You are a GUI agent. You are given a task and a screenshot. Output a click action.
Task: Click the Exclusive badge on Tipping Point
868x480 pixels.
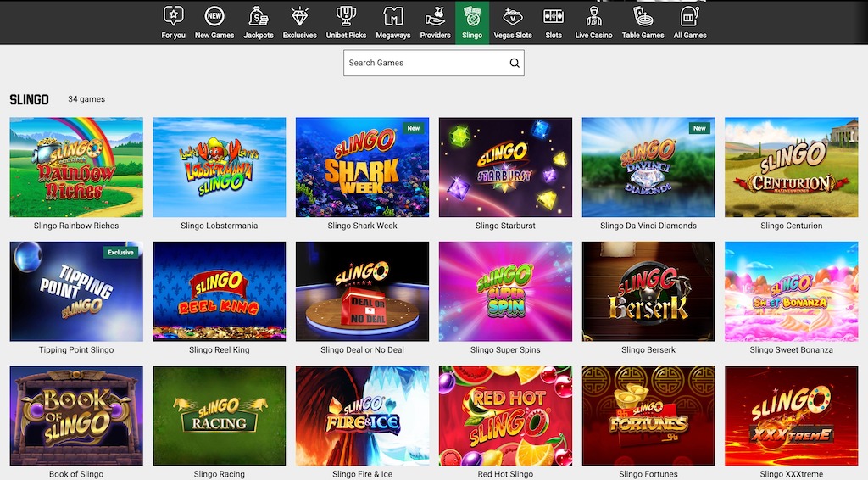[120, 252]
